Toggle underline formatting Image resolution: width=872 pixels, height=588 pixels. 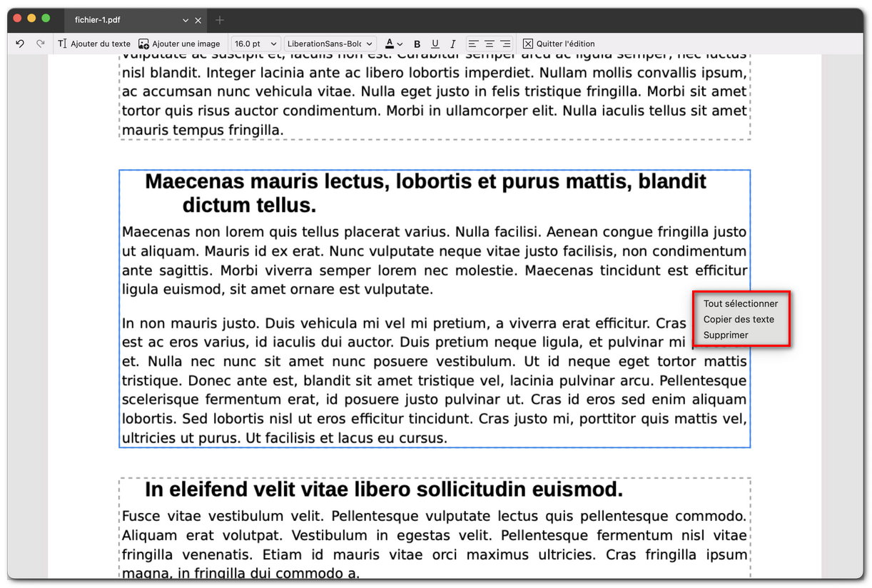[435, 44]
